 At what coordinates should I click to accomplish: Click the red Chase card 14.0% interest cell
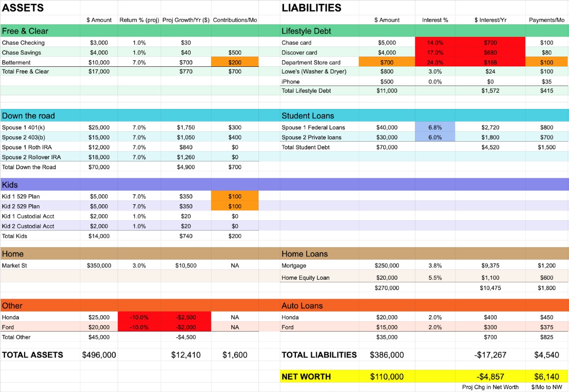[x=435, y=43]
